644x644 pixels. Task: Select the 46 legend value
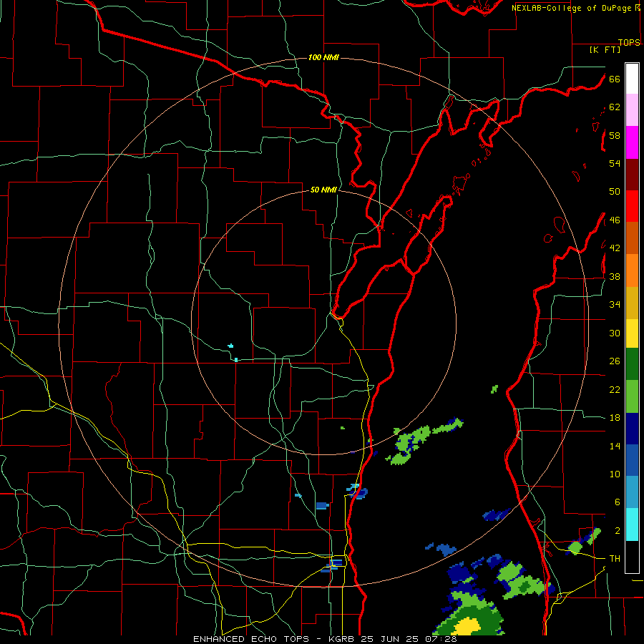coord(615,220)
